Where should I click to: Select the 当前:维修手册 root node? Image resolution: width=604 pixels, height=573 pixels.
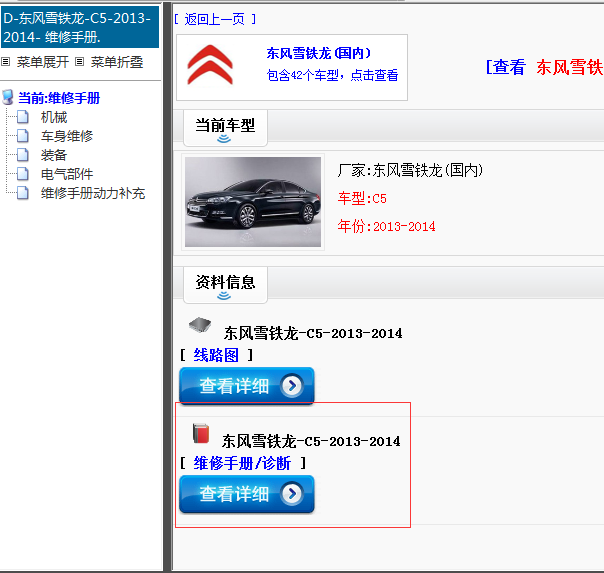[59, 98]
